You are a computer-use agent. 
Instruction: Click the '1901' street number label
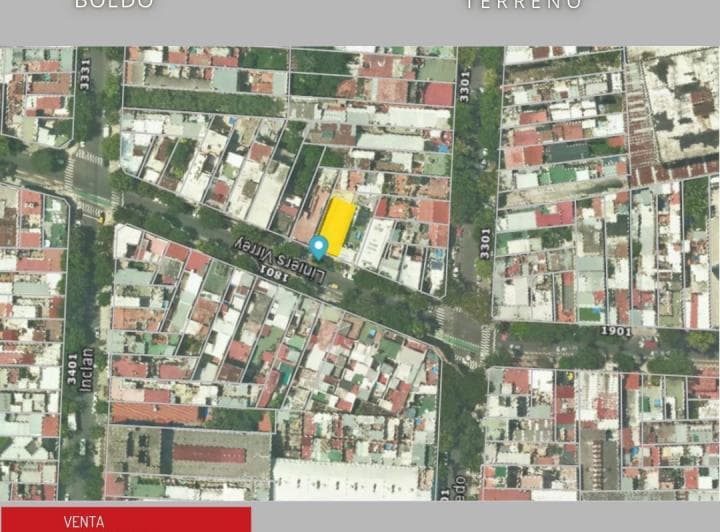(616, 330)
